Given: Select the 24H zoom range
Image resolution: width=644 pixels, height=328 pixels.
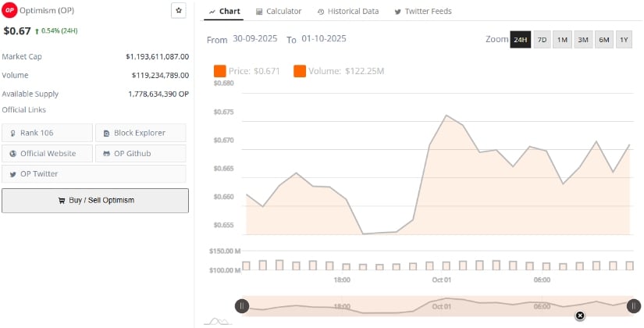Looking at the screenshot, I should 520,40.
